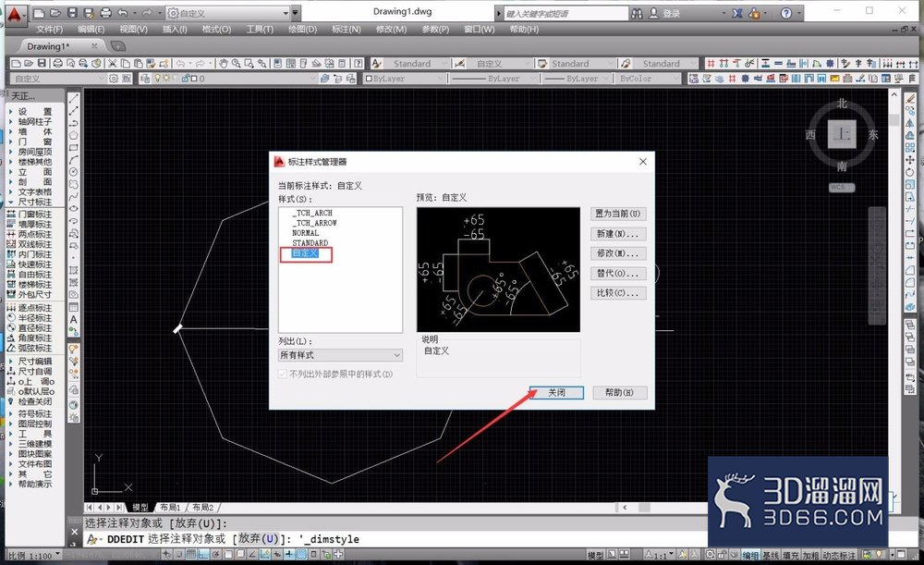Viewport: 924px width, 565px height.
Task: Select the Multiline Text A tool
Action: [x=74, y=319]
